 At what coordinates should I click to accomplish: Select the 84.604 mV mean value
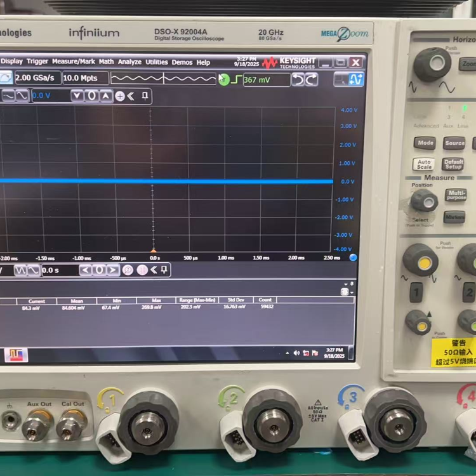(74, 308)
